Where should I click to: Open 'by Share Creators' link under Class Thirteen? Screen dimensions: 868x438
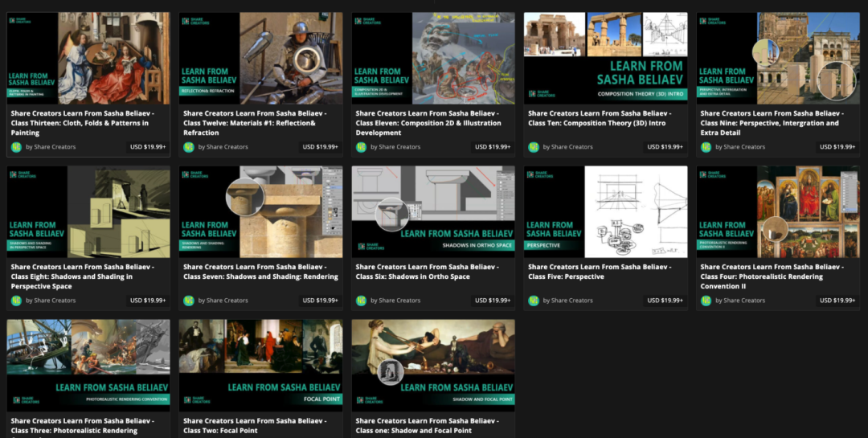click(x=51, y=147)
